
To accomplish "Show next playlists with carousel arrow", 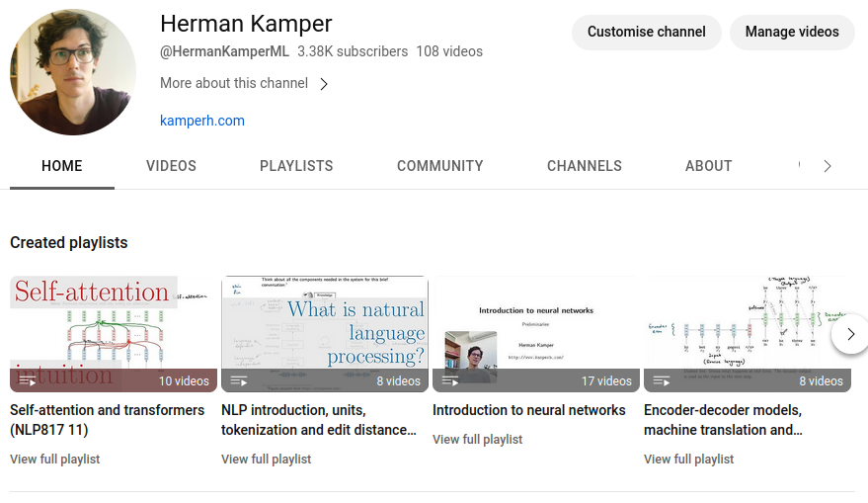I will [851, 334].
